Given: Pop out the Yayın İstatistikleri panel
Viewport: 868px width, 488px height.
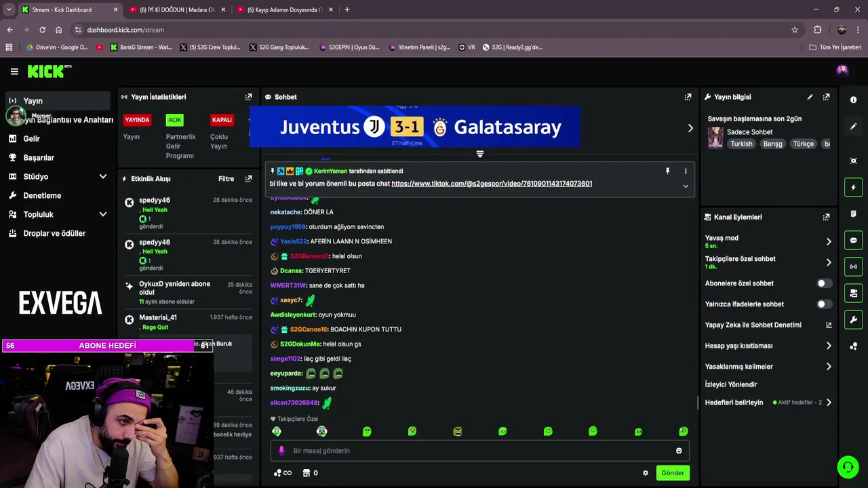Looking at the screenshot, I should tap(248, 97).
